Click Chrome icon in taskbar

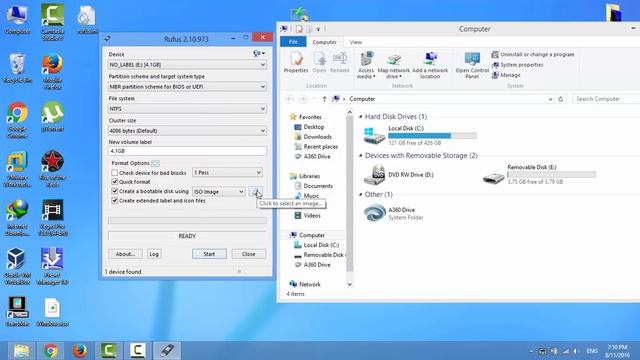click(51, 351)
